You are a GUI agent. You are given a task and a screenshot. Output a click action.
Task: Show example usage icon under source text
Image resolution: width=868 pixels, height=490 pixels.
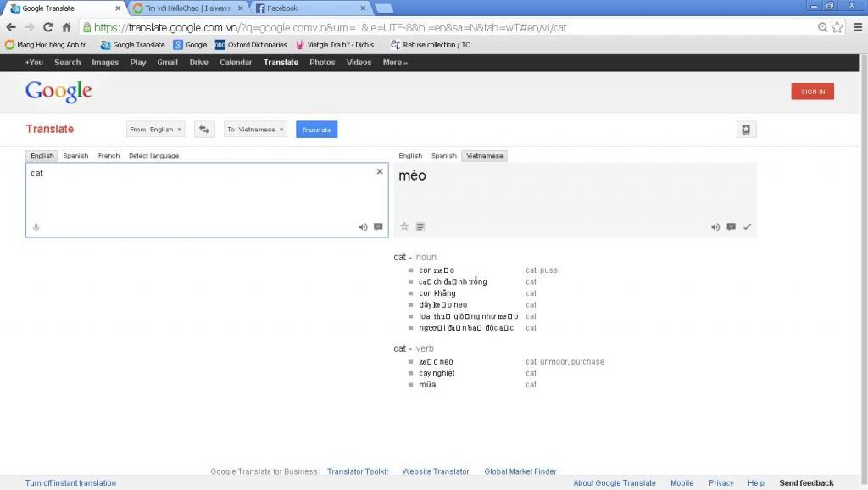(x=378, y=226)
